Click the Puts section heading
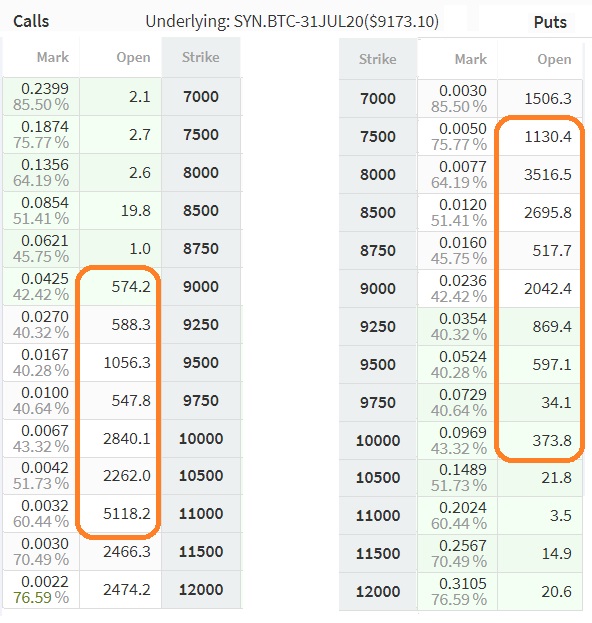This screenshot has height=623, width=592. [550, 22]
